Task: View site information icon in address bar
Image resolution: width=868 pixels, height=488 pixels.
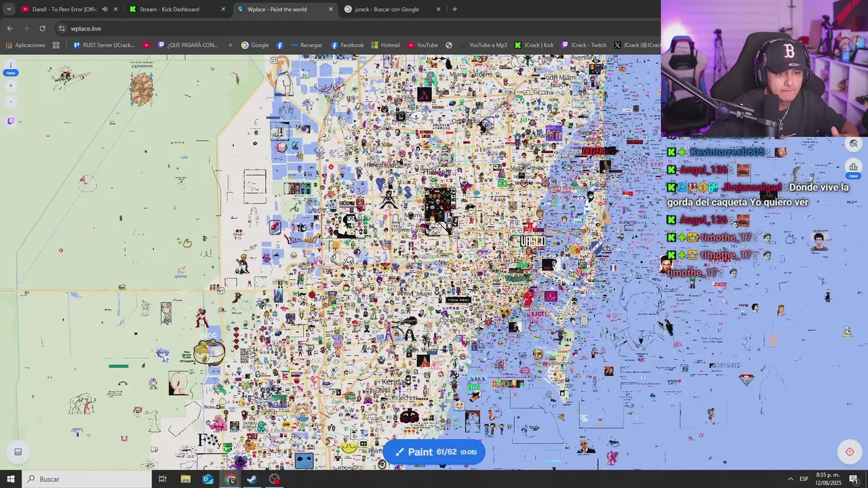Action: (62, 28)
